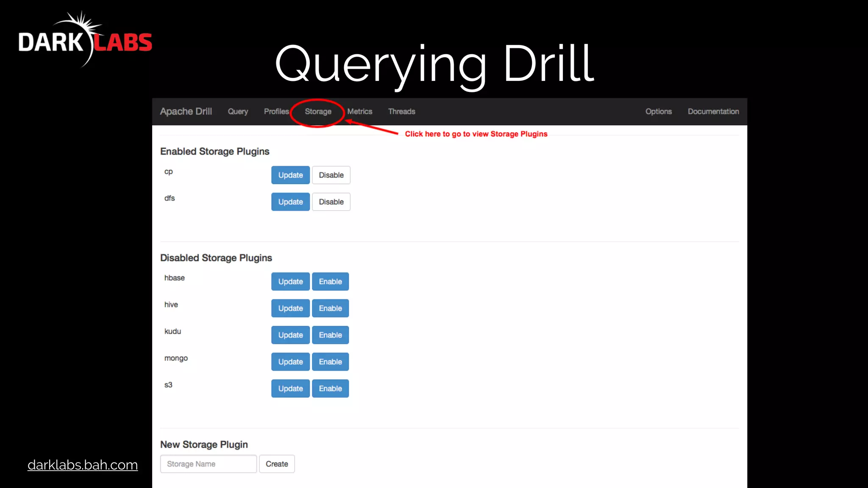Focus the Storage Name input field
This screenshot has width=868, height=488.
click(x=208, y=464)
